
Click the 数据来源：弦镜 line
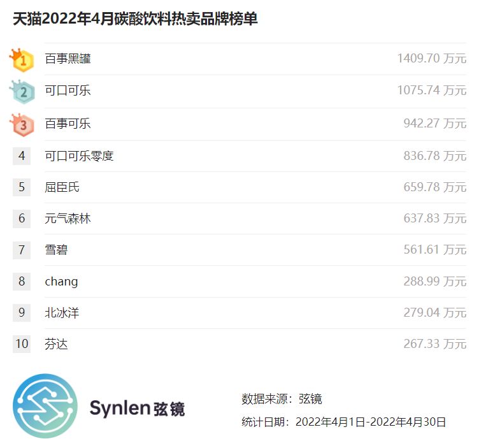pyautogui.click(x=282, y=399)
